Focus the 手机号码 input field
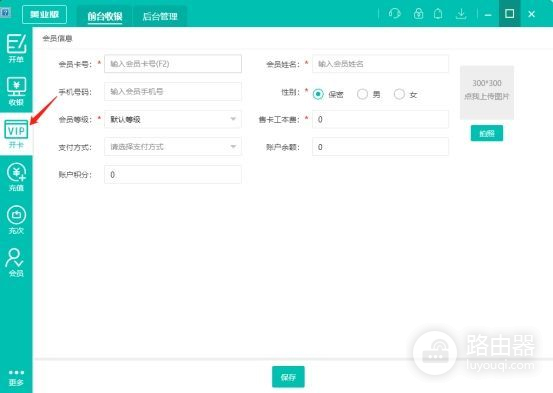The width and height of the screenshot is (553, 393). pos(173,92)
